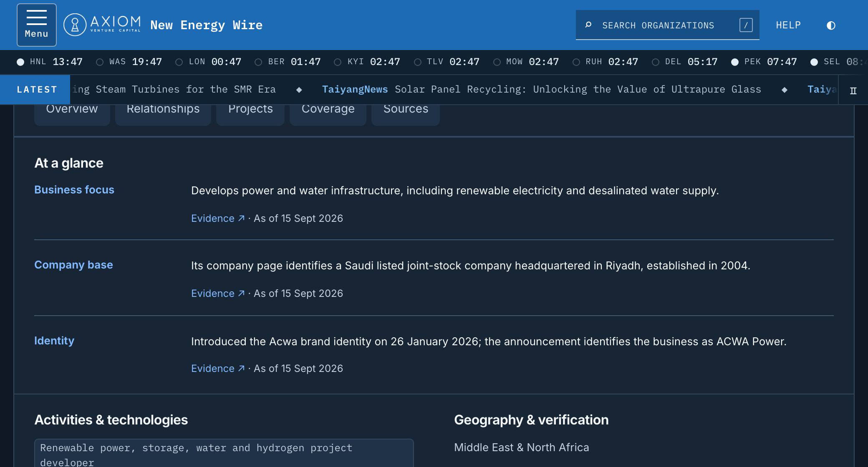This screenshot has height=467, width=868.
Task: Click the Renewable power project developer tag
Action: 224,453
